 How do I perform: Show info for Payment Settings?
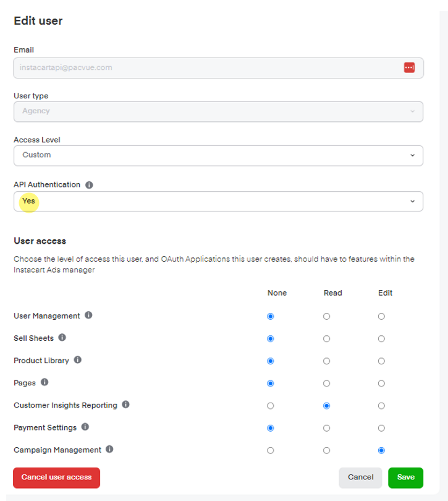pyautogui.click(x=85, y=427)
